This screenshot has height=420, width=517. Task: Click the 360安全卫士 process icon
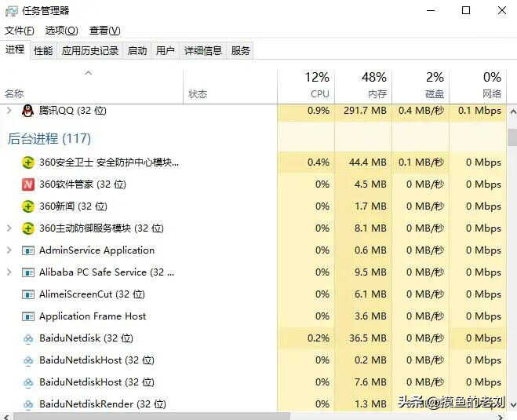[x=28, y=163]
